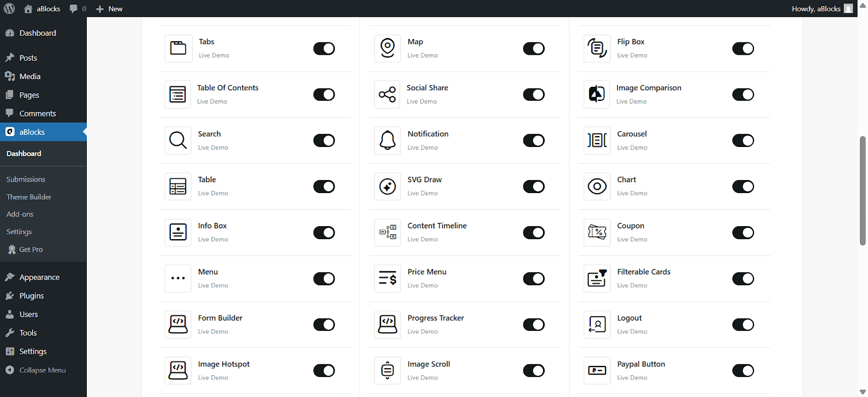Open the Howdy, aBlocks user menu

822,9
